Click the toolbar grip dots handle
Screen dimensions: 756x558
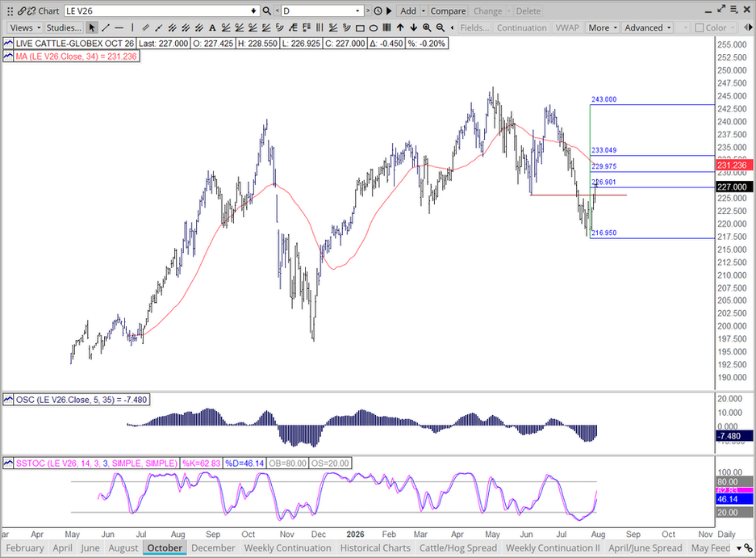10,10
